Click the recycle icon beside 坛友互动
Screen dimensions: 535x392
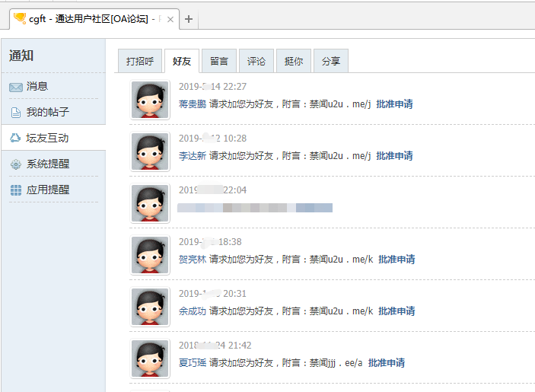coord(15,138)
